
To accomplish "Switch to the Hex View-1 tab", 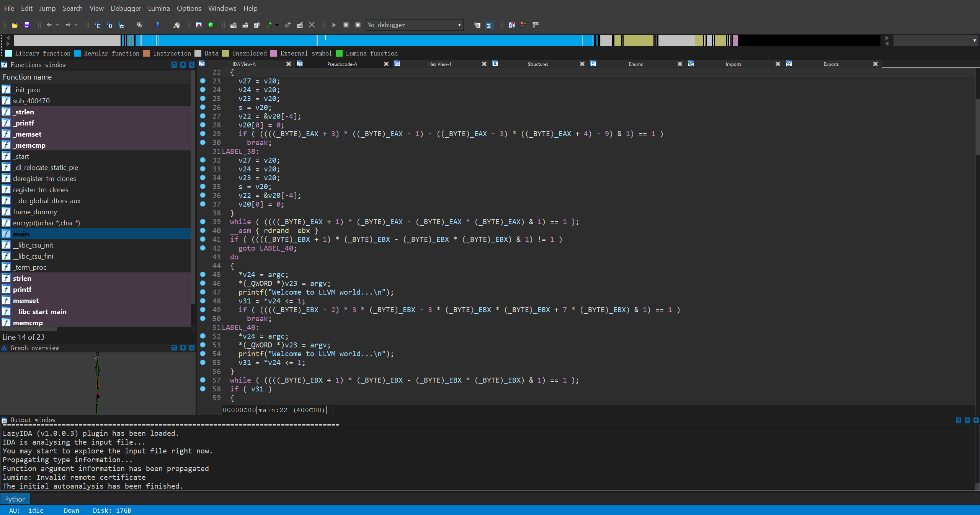I will [x=439, y=64].
